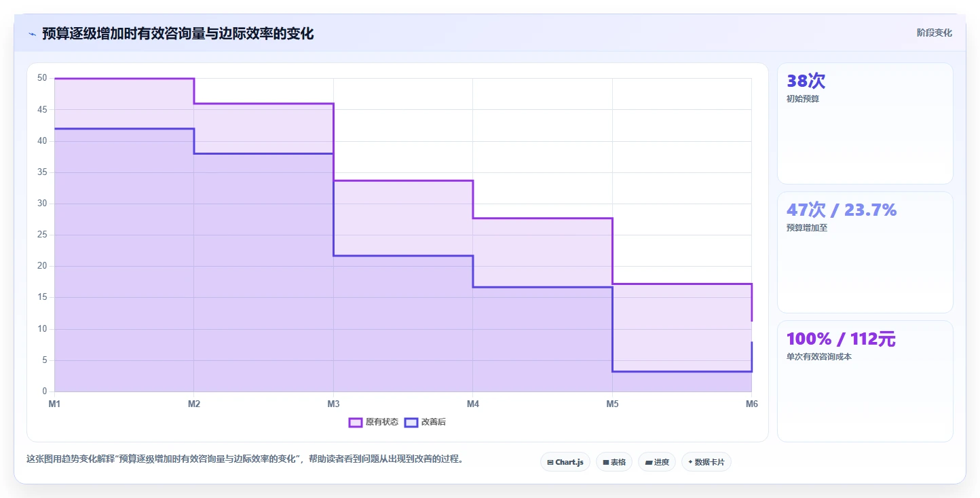Screen dimensions: 980x498
Task: Click the description text below the chart
Action: pos(246,459)
